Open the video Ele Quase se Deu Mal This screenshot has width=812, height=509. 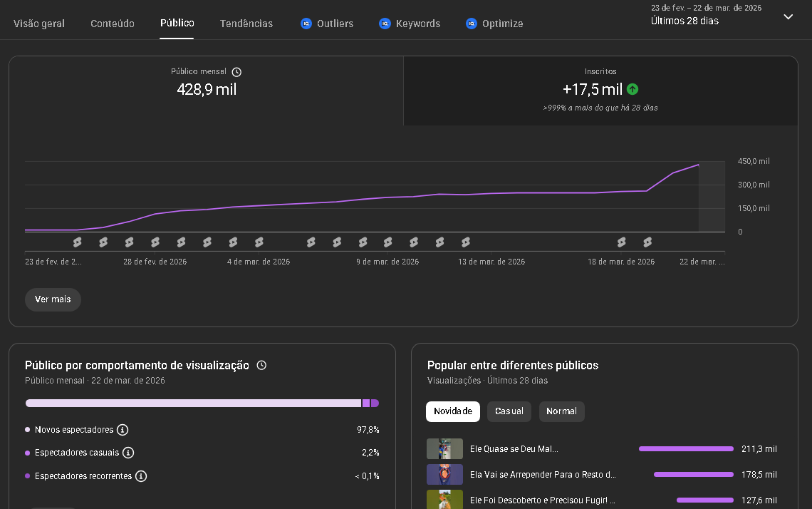click(514, 449)
